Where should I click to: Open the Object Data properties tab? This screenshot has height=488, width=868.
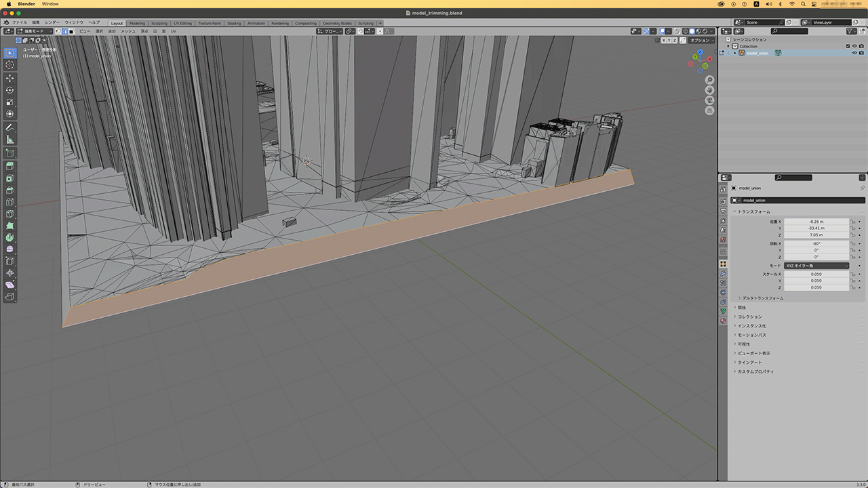tap(723, 310)
